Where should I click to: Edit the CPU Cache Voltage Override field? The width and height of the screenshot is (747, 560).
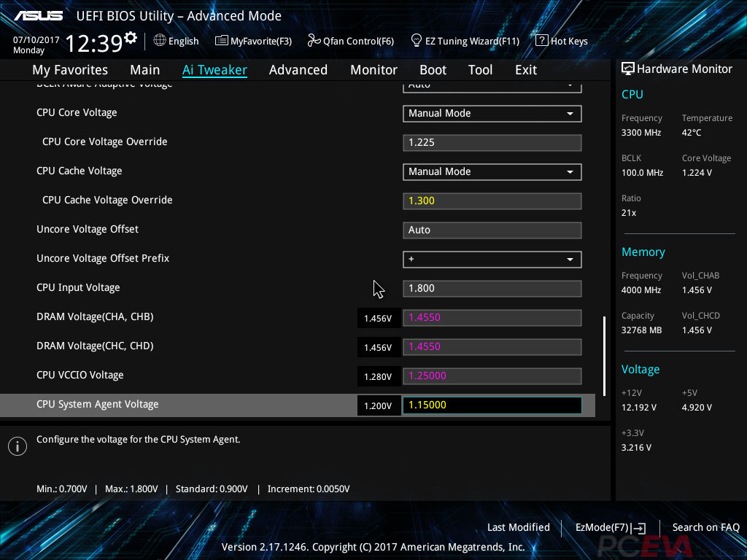tap(492, 201)
